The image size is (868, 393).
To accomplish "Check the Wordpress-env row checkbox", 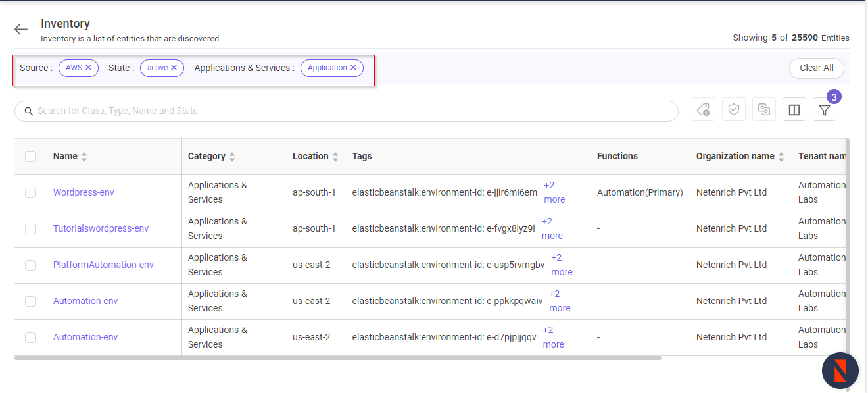I will 30,192.
